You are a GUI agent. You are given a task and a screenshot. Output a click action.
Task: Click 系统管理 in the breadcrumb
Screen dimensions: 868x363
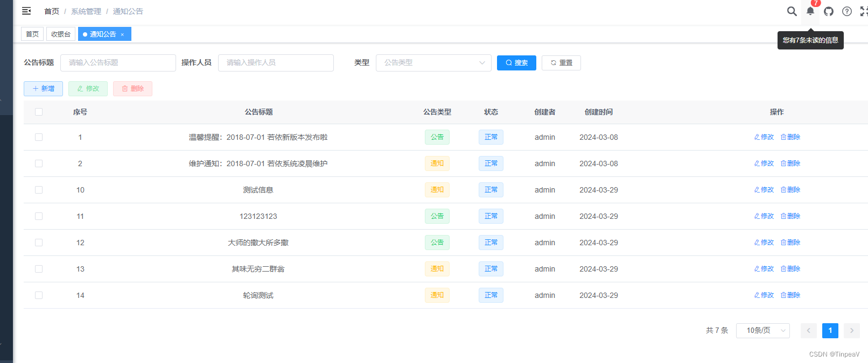(86, 11)
